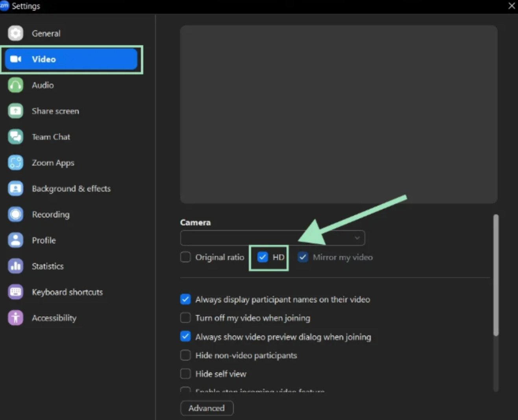This screenshot has width=518, height=420.
Task: Open the Zoom Apps icon
Action: [15, 162]
